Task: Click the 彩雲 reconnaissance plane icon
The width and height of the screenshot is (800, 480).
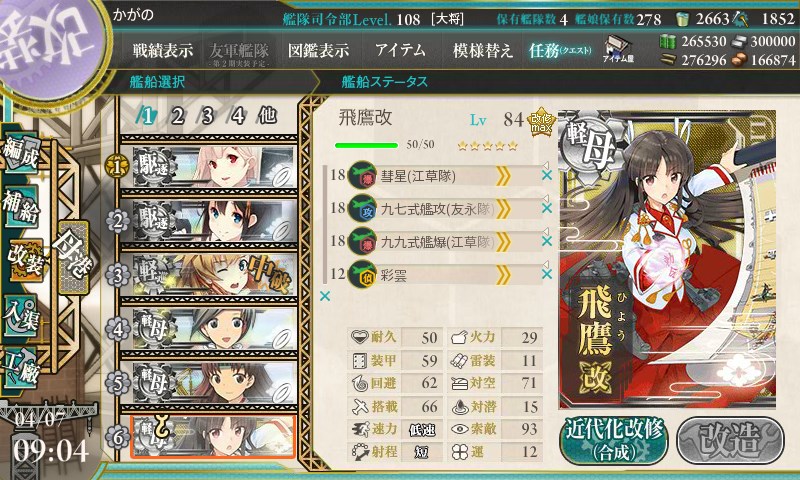Action: pos(362,275)
